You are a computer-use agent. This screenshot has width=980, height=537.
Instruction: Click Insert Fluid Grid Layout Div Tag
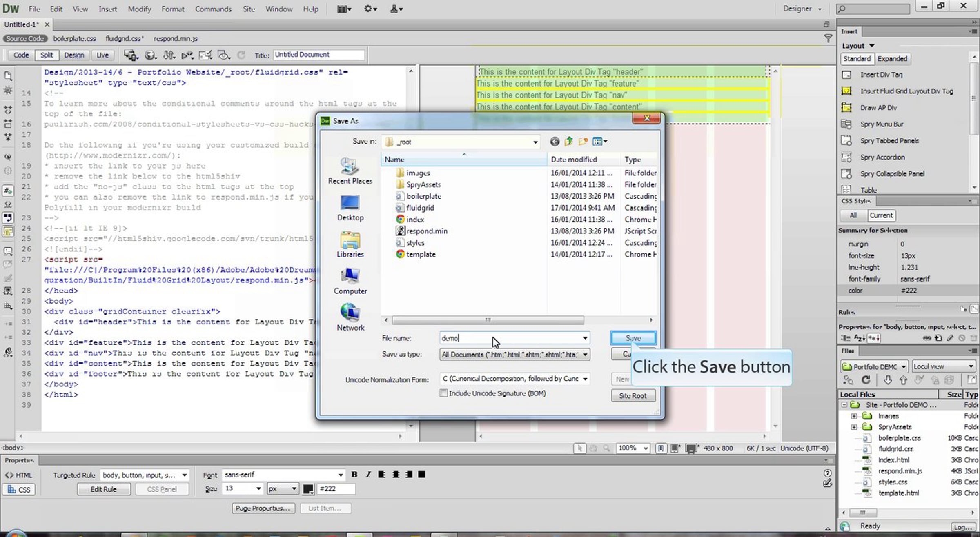coord(906,91)
